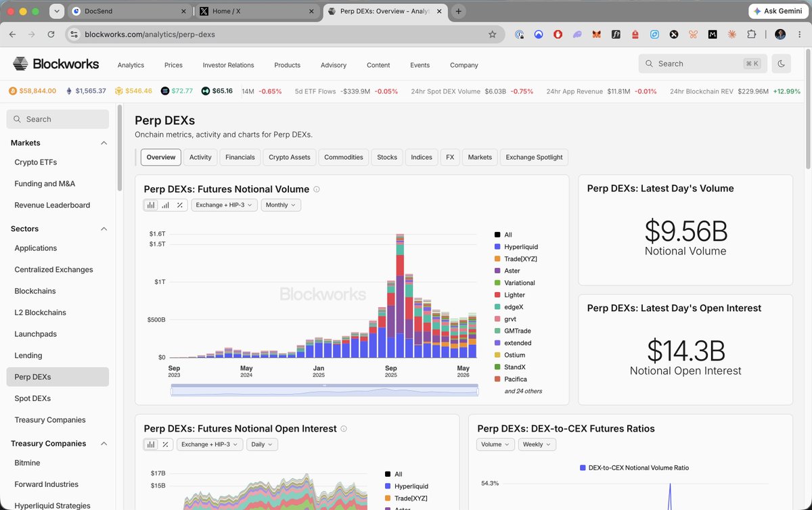812x510 pixels.
Task: Open the Crypto Assets tab
Action: click(x=290, y=157)
